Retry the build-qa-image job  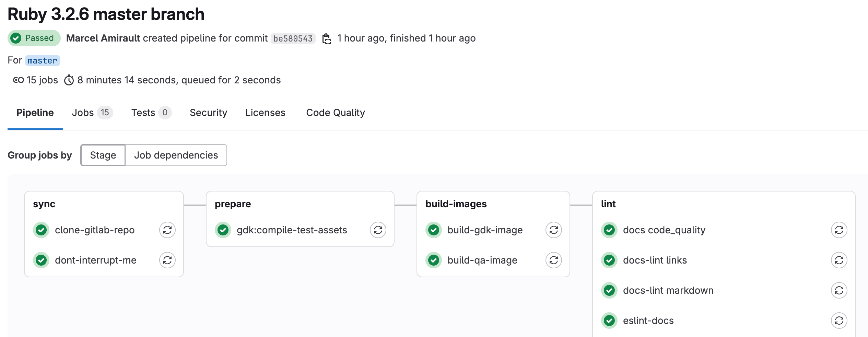(x=554, y=260)
